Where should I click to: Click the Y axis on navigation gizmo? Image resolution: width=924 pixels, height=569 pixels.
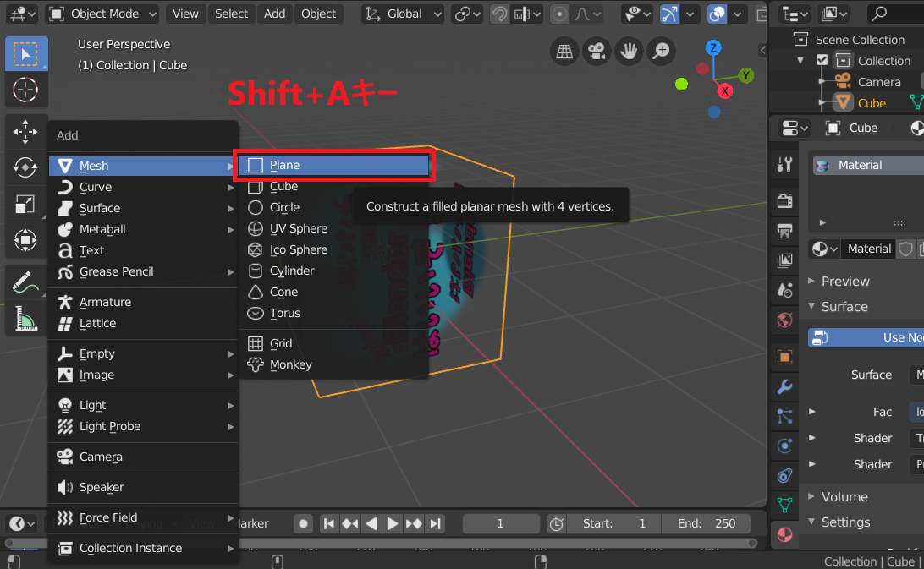(746, 75)
